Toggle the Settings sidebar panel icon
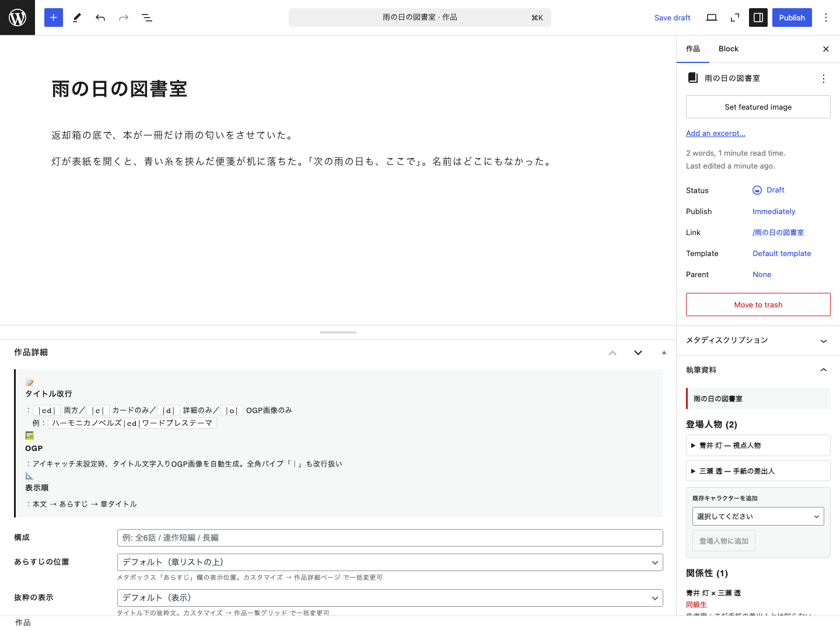The image size is (840, 630). pos(758,17)
